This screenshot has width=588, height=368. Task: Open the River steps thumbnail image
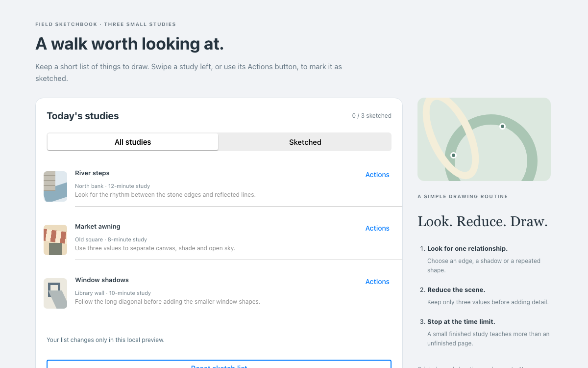(x=55, y=186)
